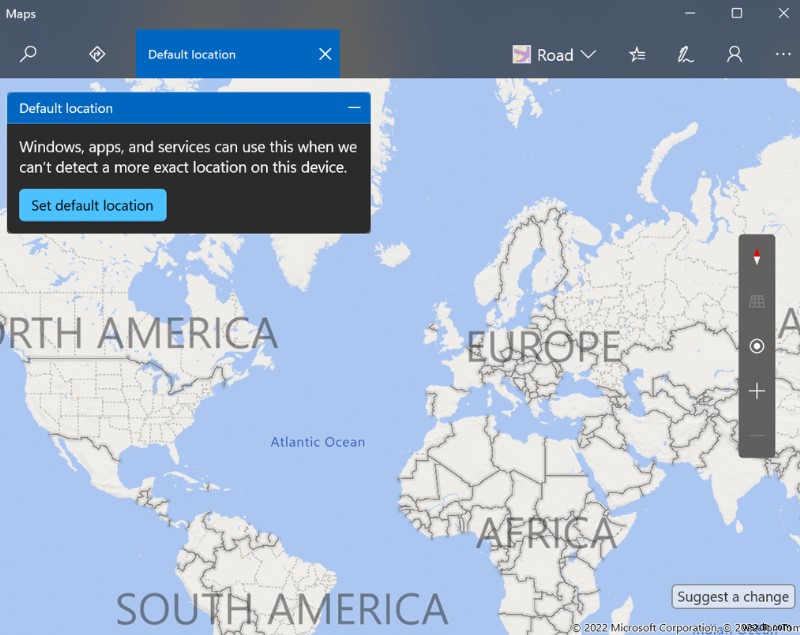
Task: Show my current location on the map
Action: [757, 347]
